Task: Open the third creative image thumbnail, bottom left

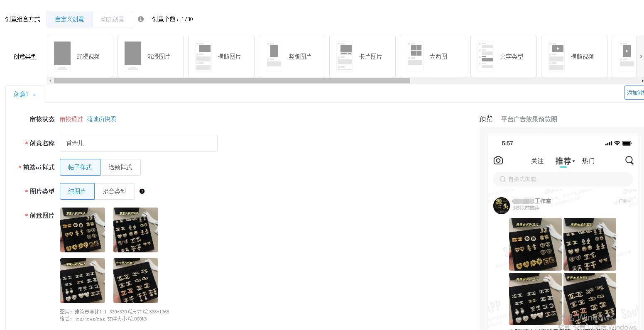Action: (x=83, y=281)
